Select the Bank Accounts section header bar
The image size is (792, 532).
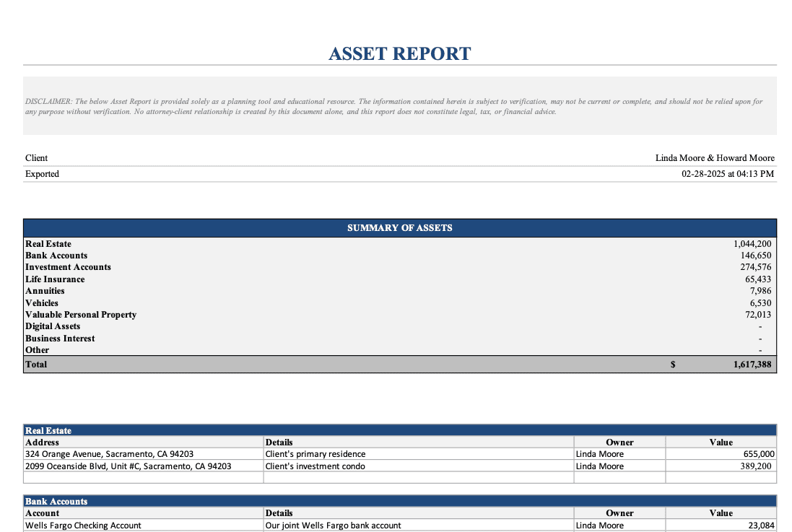click(x=399, y=501)
